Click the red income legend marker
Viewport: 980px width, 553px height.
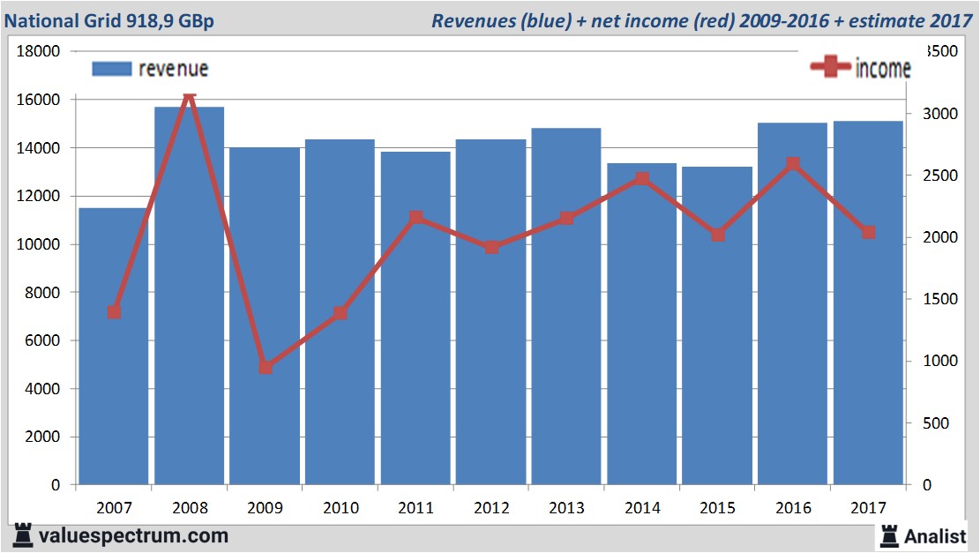pos(830,66)
